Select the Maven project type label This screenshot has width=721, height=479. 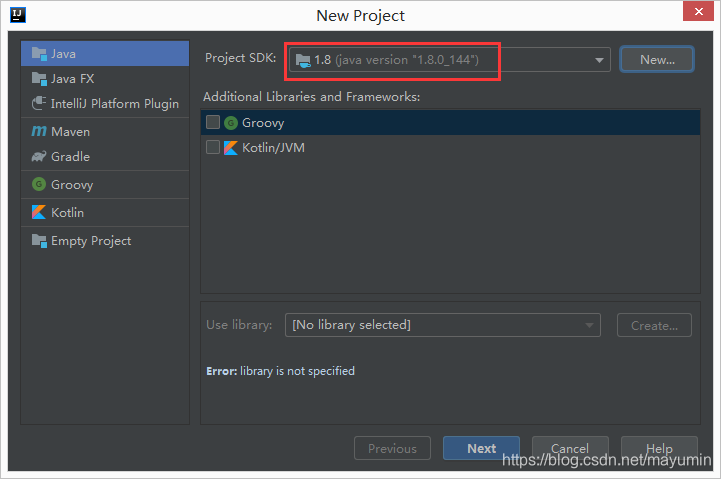70,132
